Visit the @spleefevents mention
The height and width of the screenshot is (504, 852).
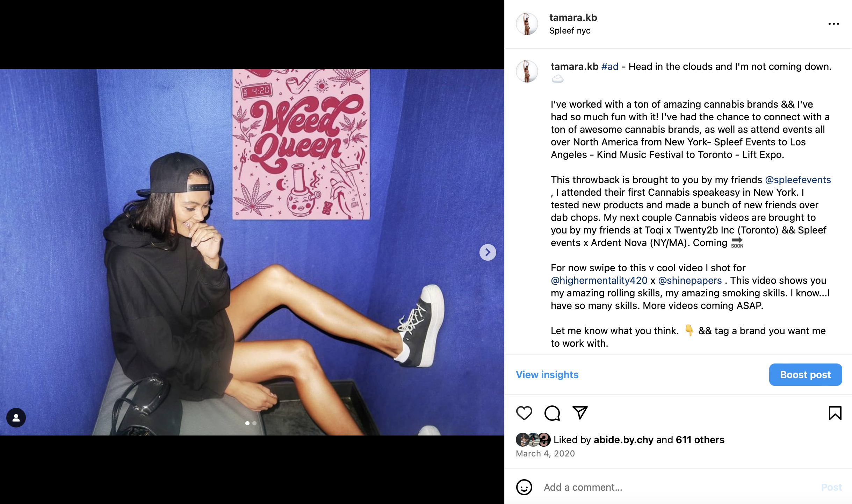(798, 180)
